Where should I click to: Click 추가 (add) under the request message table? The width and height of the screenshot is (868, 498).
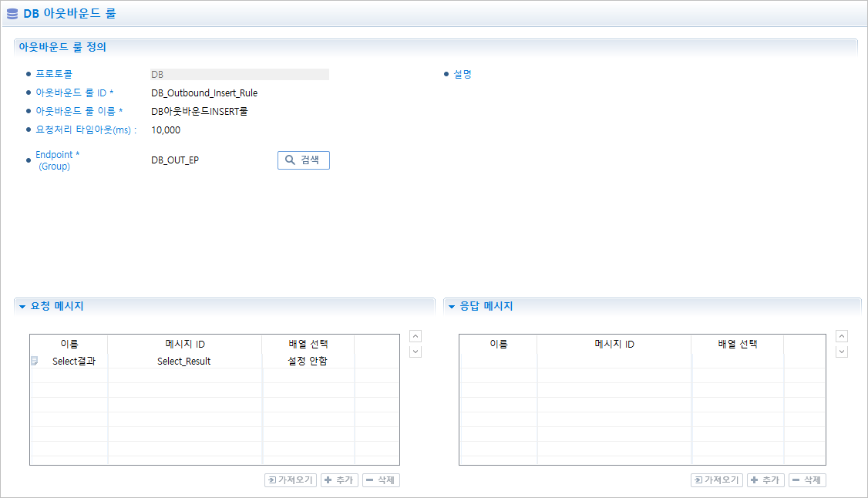339,480
